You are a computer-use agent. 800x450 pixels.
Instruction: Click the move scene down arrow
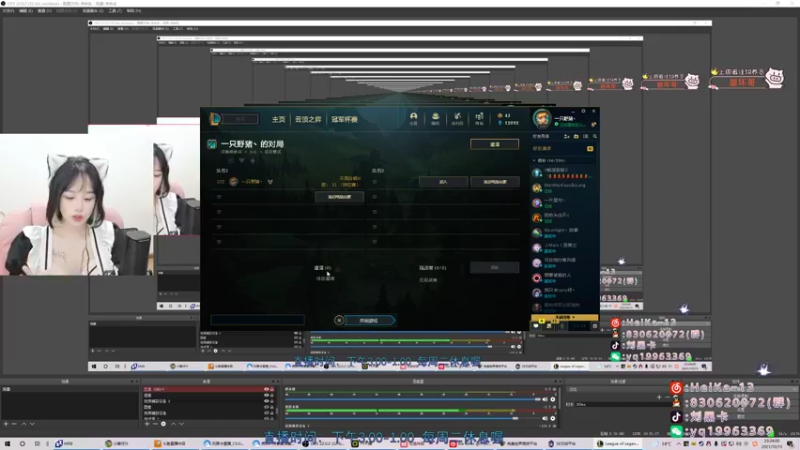pyautogui.click(x=32, y=423)
